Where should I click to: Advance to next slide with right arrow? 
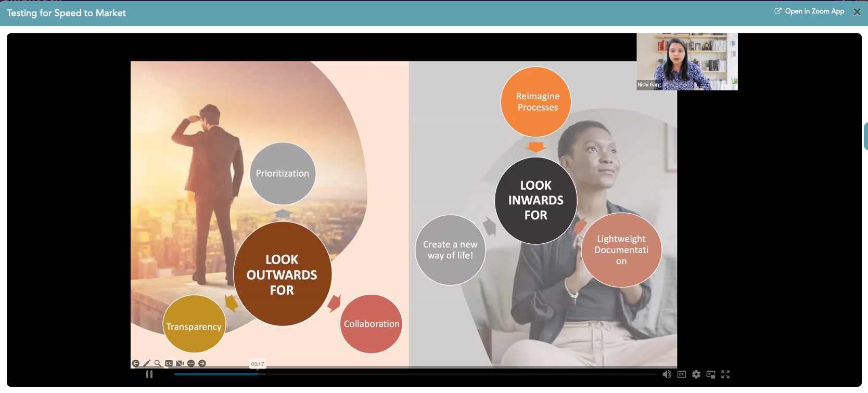(202, 363)
